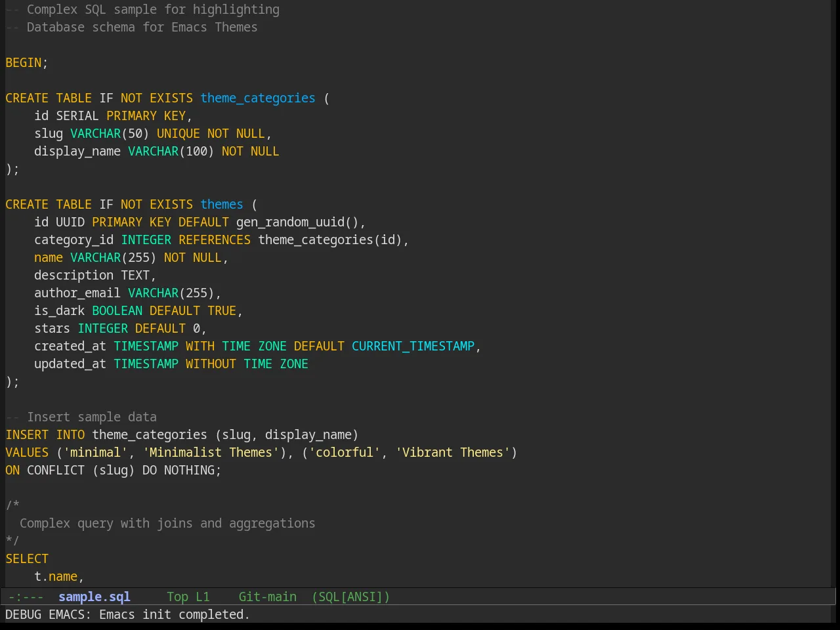
Task: Place cursor on BEGIN keyword
Action: (x=24, y=62)
